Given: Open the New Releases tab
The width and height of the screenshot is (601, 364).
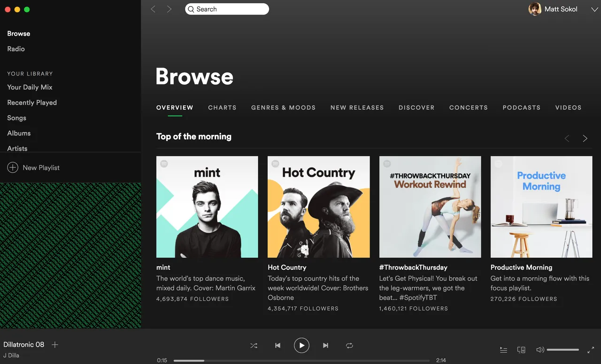Looking at the screenshot, I should pos(357,107).
